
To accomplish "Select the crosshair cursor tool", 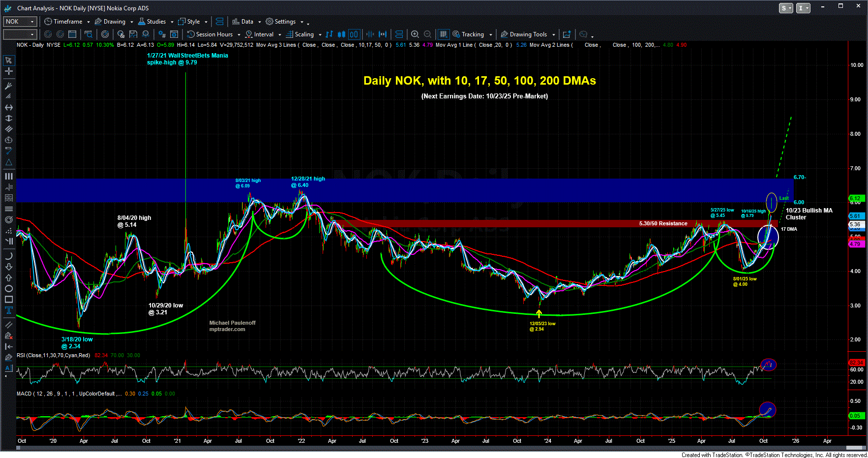I will tap(8, 71).
